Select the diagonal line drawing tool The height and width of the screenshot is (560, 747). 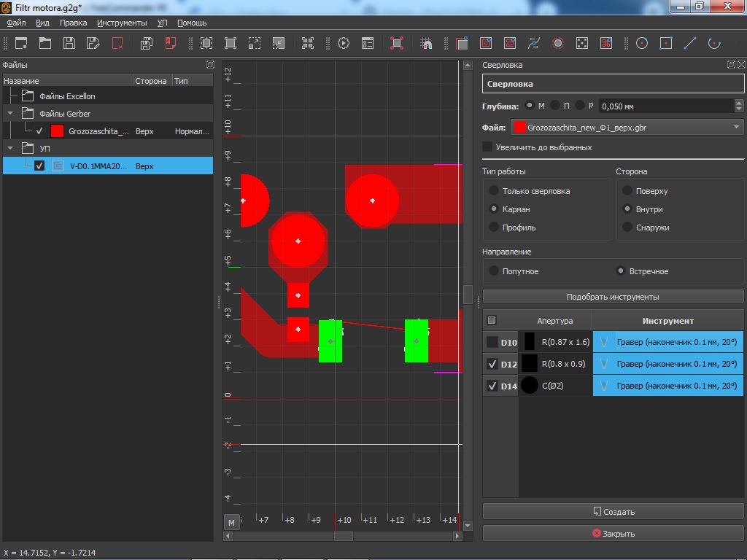(x=689, y=43)
